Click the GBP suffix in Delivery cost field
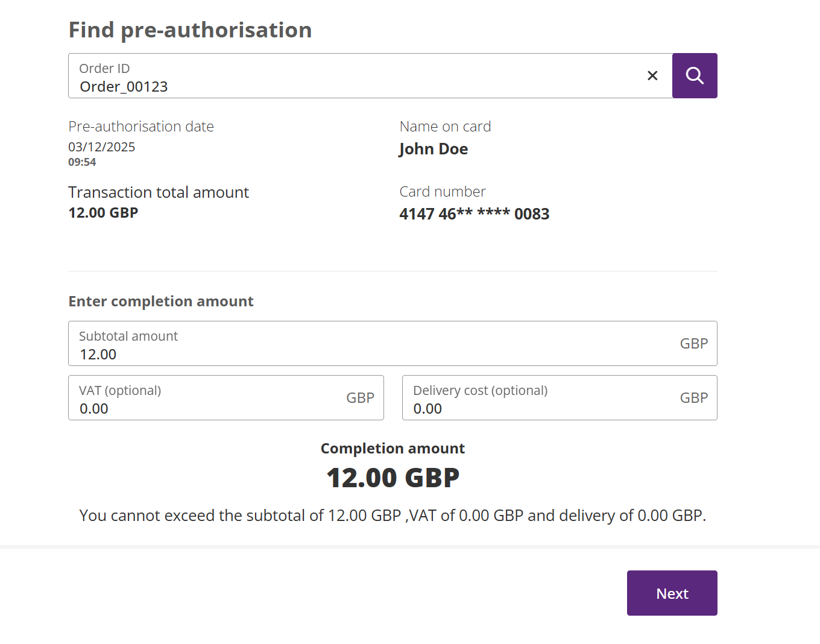 click(x=694, y=398)
